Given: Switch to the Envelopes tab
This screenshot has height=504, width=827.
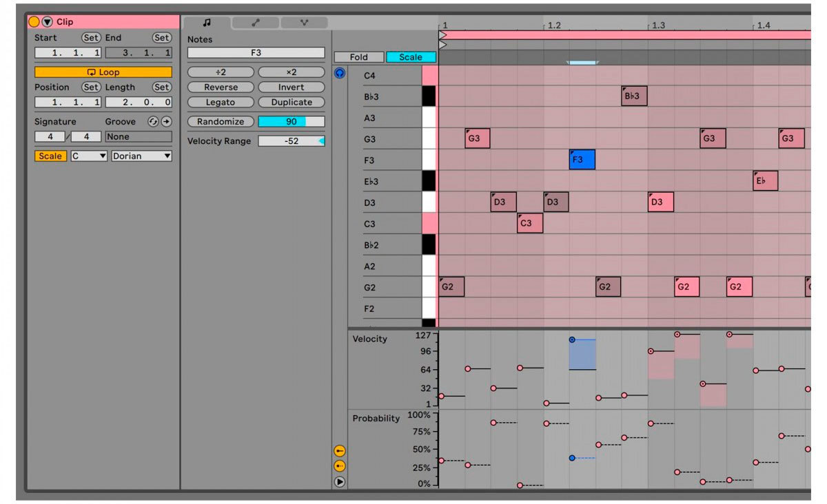Looking at the screenshot, I should click(x=256, y=23).
